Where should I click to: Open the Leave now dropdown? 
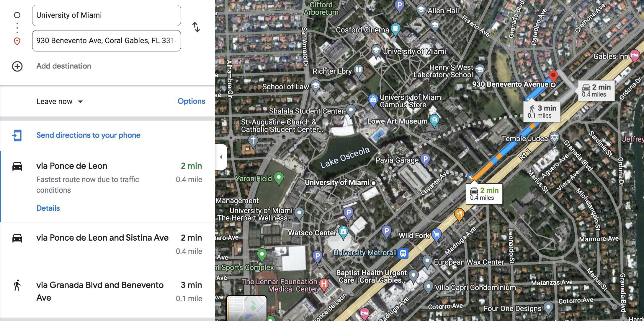click(60, 102)
